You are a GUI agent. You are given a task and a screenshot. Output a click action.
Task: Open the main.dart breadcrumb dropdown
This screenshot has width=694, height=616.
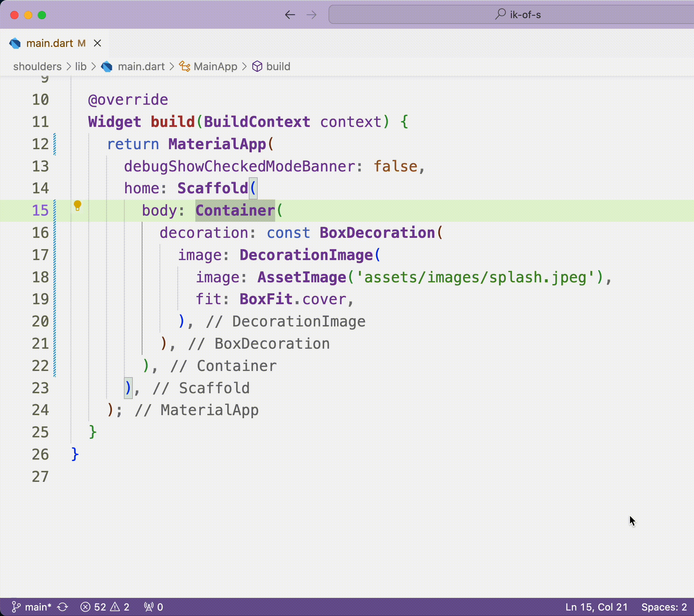pyautogui.click(x=141, y=66)
